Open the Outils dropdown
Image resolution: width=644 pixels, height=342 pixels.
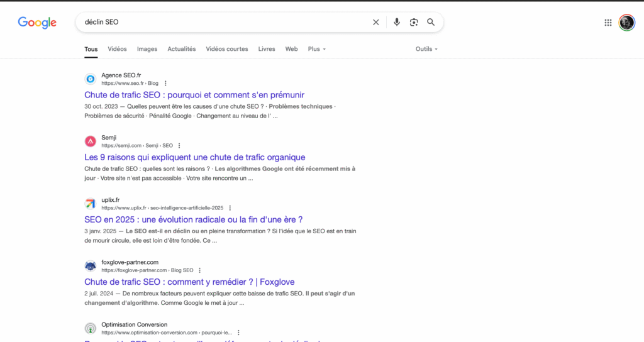tap(426, 49)
